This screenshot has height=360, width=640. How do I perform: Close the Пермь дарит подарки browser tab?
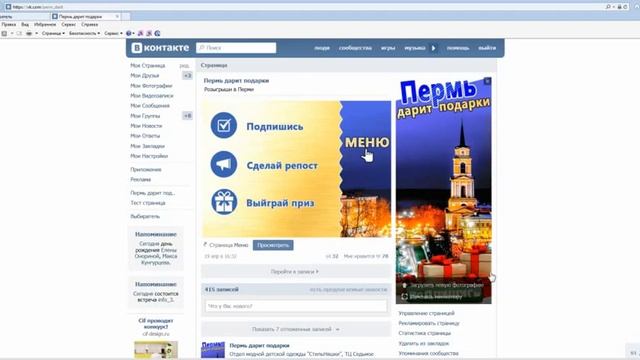point(117,16)
